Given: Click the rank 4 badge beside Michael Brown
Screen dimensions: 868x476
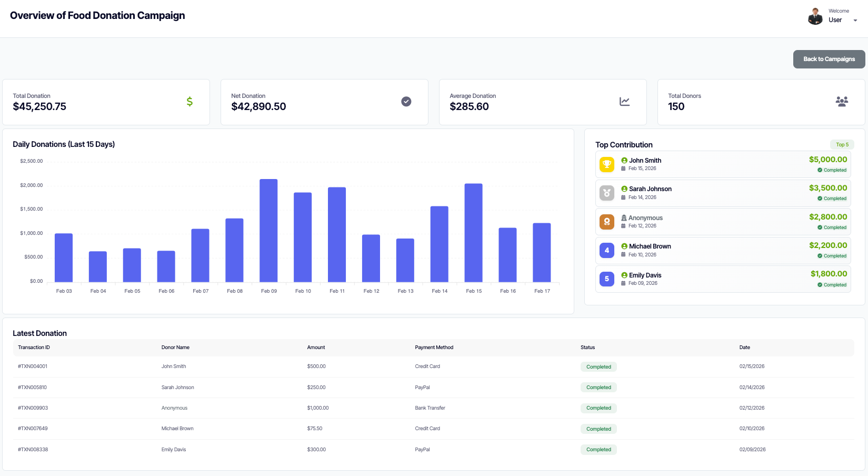Looking at the screenshot, I should pyautogui.click(x=606, y=250).
